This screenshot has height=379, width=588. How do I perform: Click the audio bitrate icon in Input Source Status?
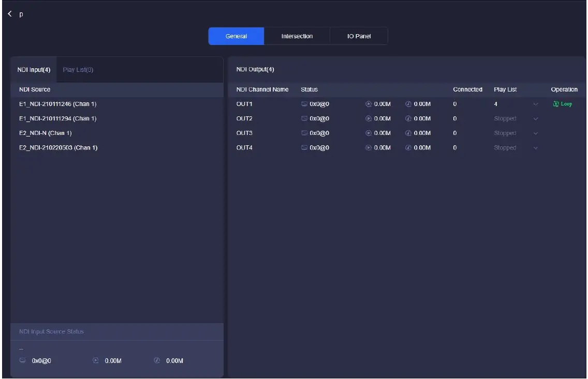point(157,360)
